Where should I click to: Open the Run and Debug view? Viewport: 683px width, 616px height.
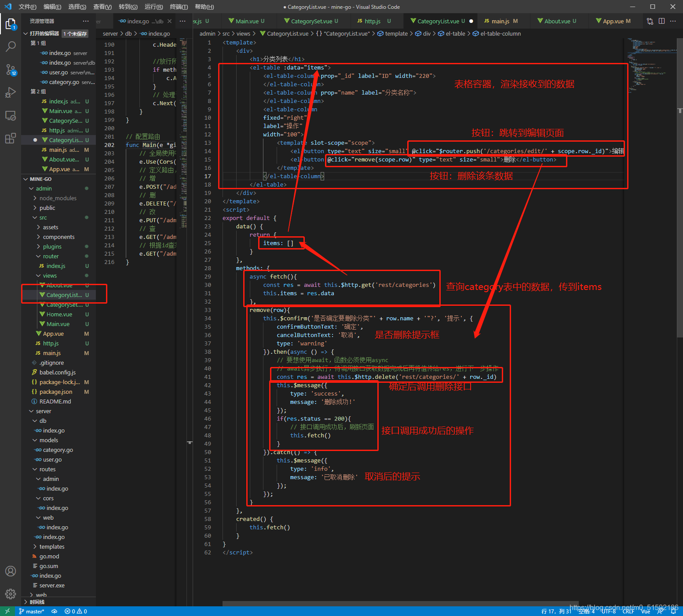11,92
